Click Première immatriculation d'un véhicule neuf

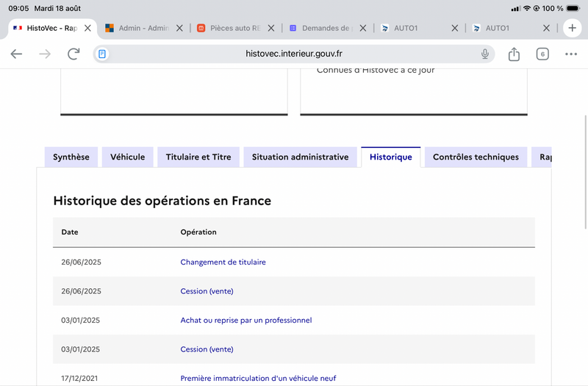258,378
